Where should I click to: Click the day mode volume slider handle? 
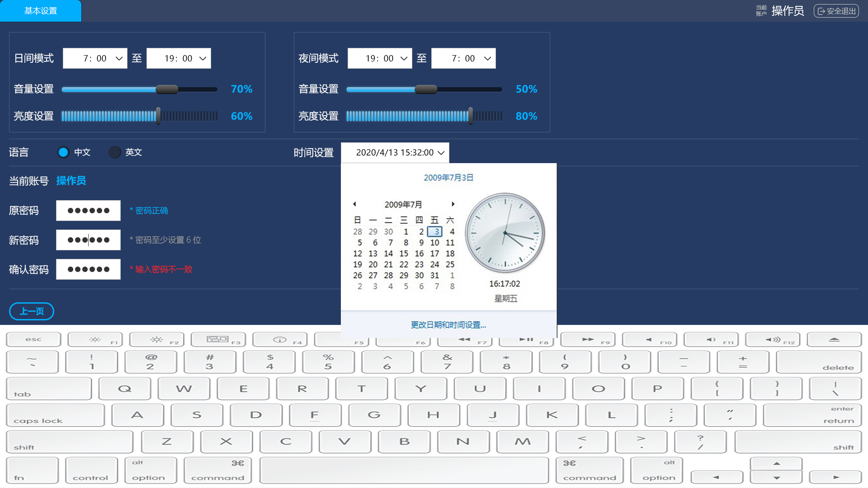[x=167, y=89]
